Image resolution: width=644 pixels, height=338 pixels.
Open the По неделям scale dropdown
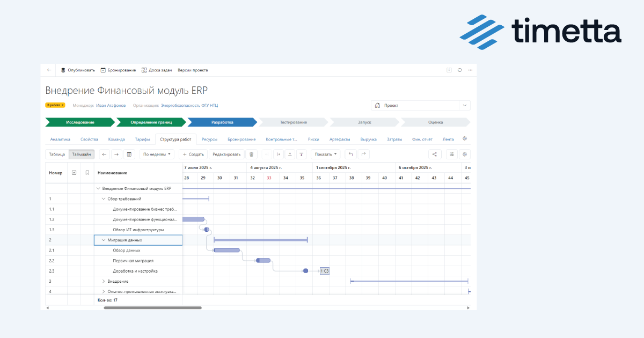pyautogui.click(x=157, y=155)
